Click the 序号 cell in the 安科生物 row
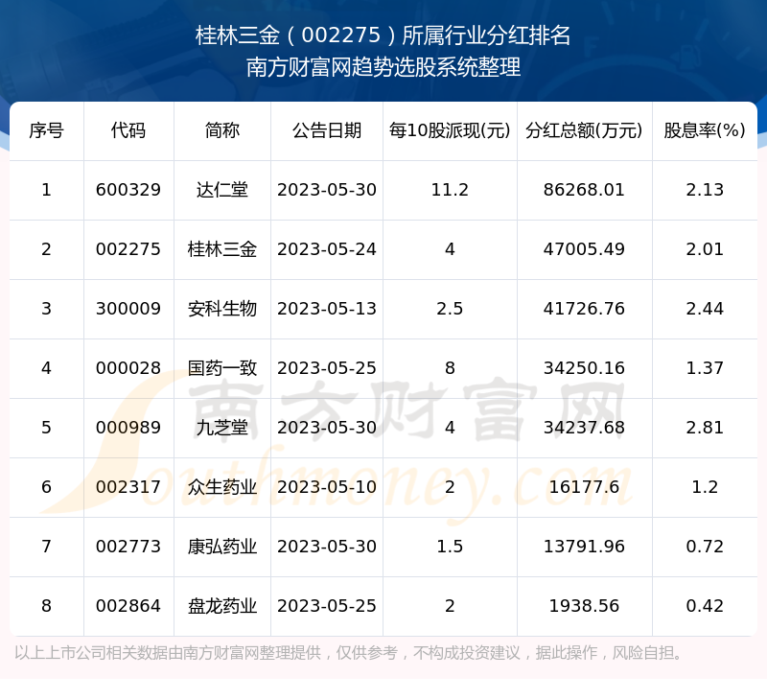The height and width of the screenshot is (700, 767). 46,309
